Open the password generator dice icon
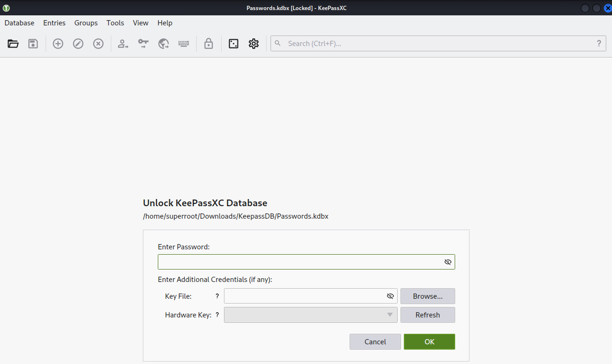This screenshot has width=612, height=364. [x=234, y=44]
